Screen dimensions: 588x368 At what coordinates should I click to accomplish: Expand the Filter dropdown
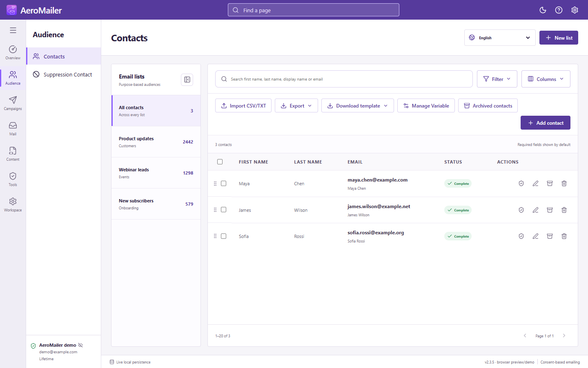pos(497,79)
